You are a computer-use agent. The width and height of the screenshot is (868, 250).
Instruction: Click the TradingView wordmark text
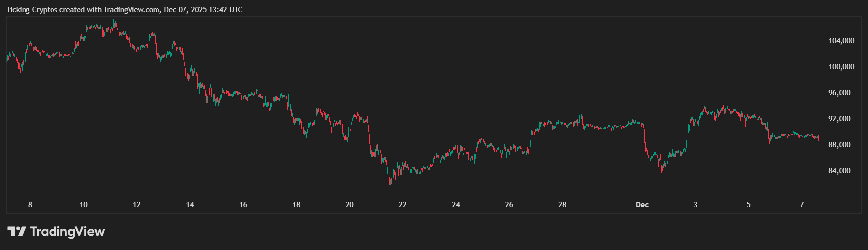(67, 231)
